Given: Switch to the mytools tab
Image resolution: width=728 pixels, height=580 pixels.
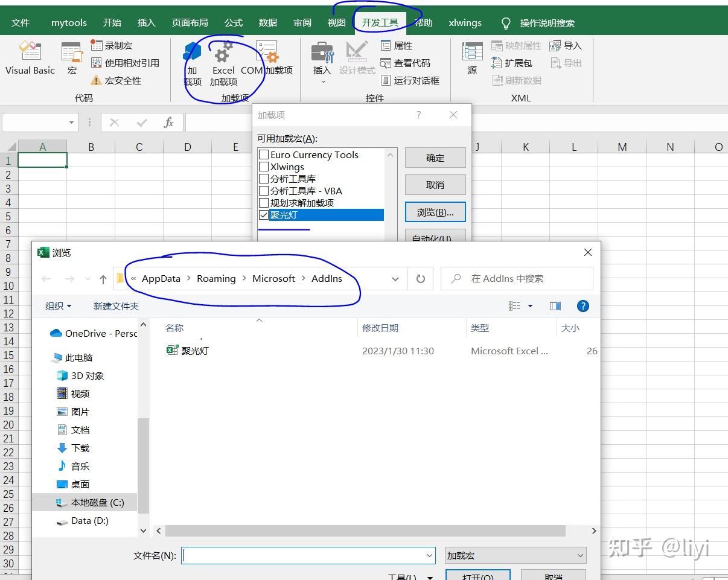Looking at the screenshot, I should [69, 23].
